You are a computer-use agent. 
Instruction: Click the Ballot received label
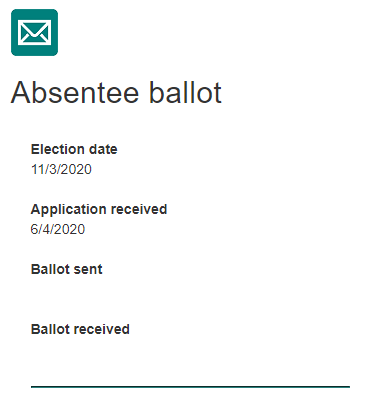[x=80, y=329]
